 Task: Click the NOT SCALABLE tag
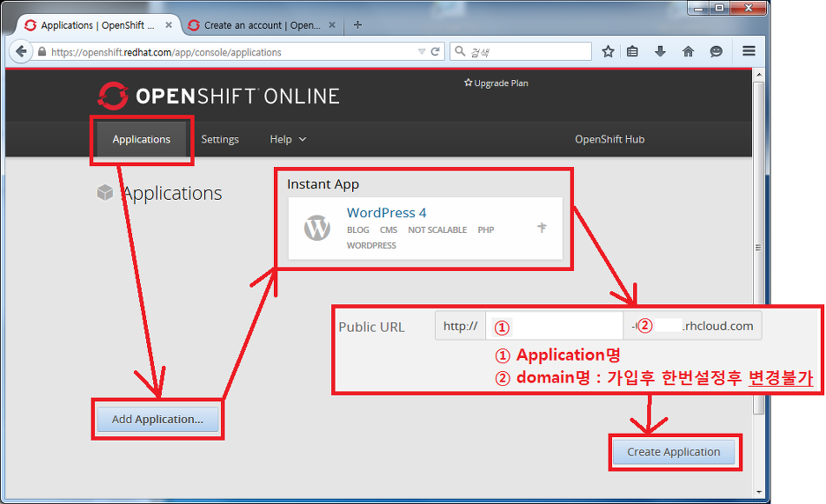[x=437, y=229]
